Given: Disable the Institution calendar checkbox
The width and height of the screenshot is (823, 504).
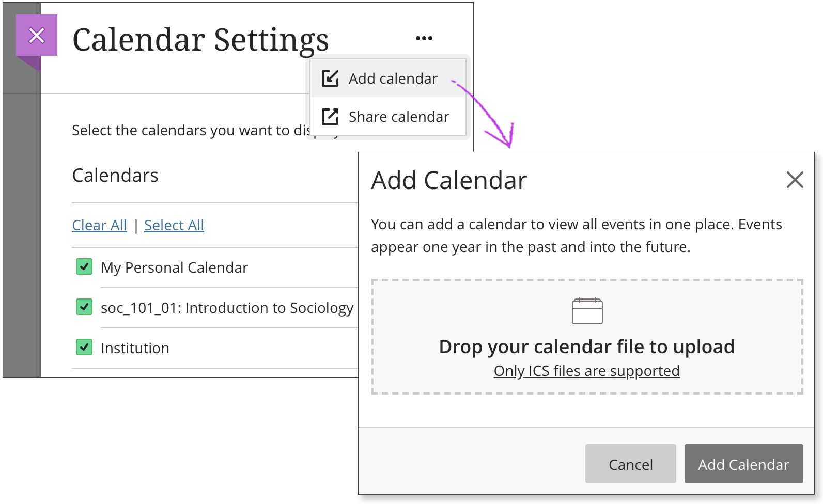Looking at the screenshot, I should tap(84, 348).
